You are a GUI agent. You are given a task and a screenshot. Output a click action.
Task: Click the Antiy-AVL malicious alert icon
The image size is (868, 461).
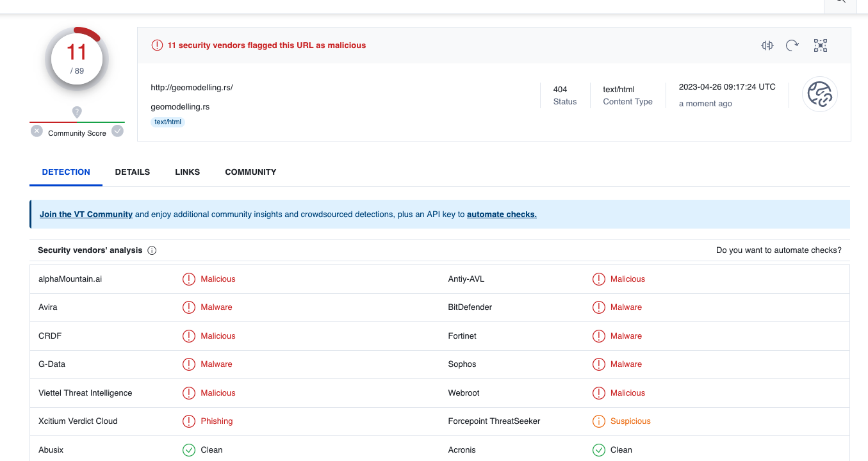click(x=599, y=279)
